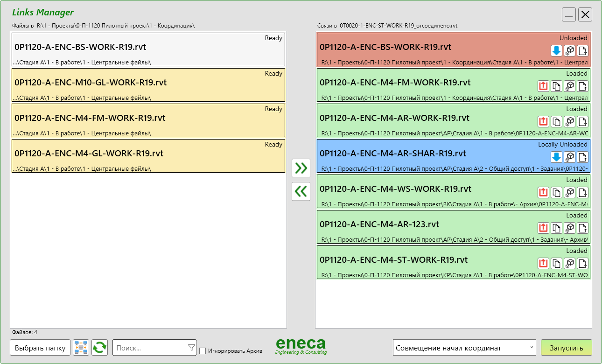Click the red unload icon for M4-AR-WORK-R19 link
This screenshot has height=364, width=602.
[x=543, y=122]
